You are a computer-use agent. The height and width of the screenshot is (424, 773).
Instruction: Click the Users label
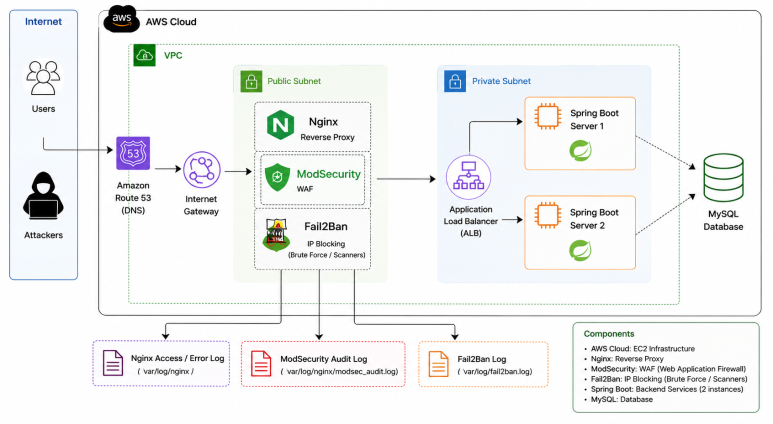coord(43,108)
